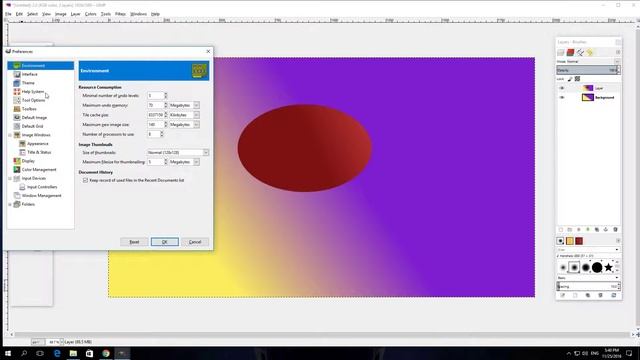The image size is (640, 360).
Task: Adjust the brush Spacing slider
Action: click(x=588, y=287)
